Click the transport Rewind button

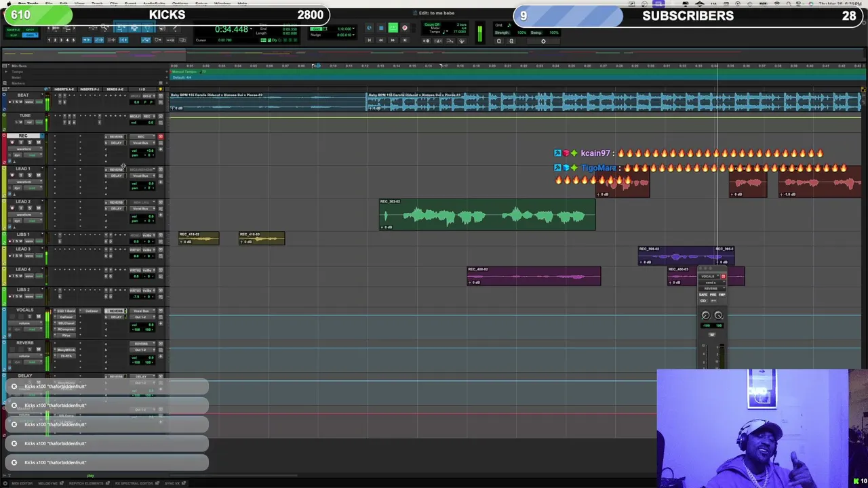tap(381, 40)
